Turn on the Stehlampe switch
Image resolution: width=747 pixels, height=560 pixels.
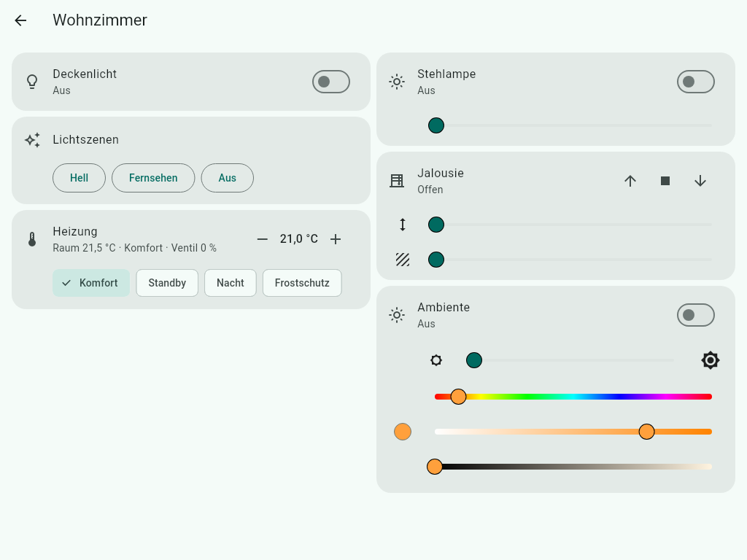point(695,82)
